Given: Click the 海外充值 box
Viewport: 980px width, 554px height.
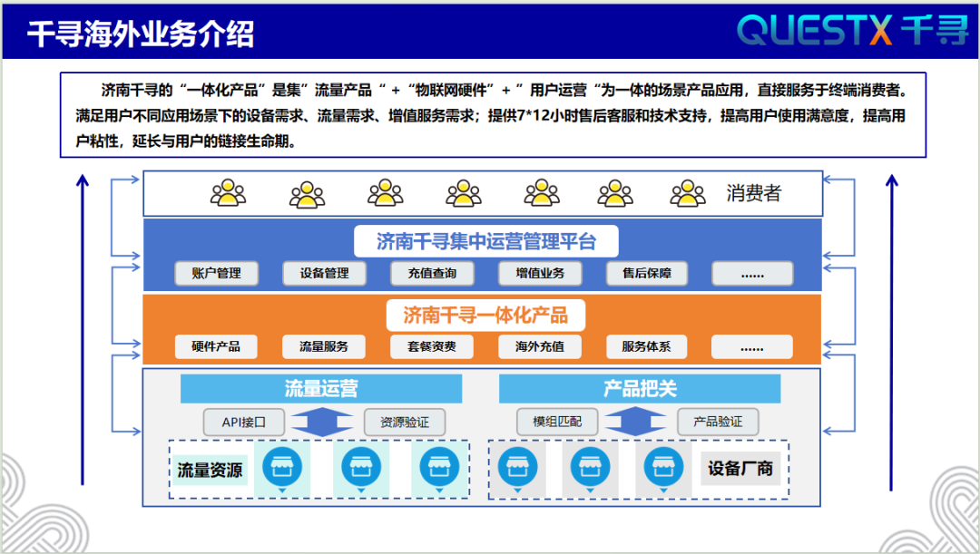Looking at the screenshot, I should tap(539, 346).
